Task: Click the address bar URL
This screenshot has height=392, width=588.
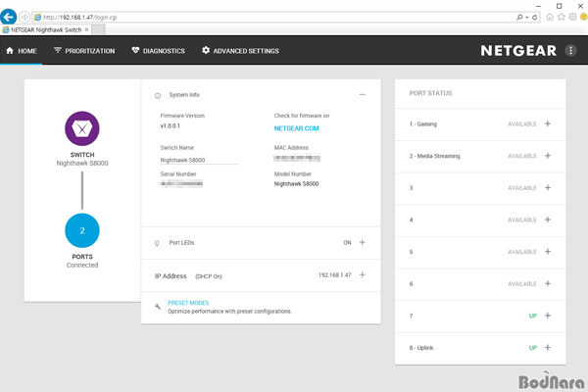Action: (x=80, y=18)
